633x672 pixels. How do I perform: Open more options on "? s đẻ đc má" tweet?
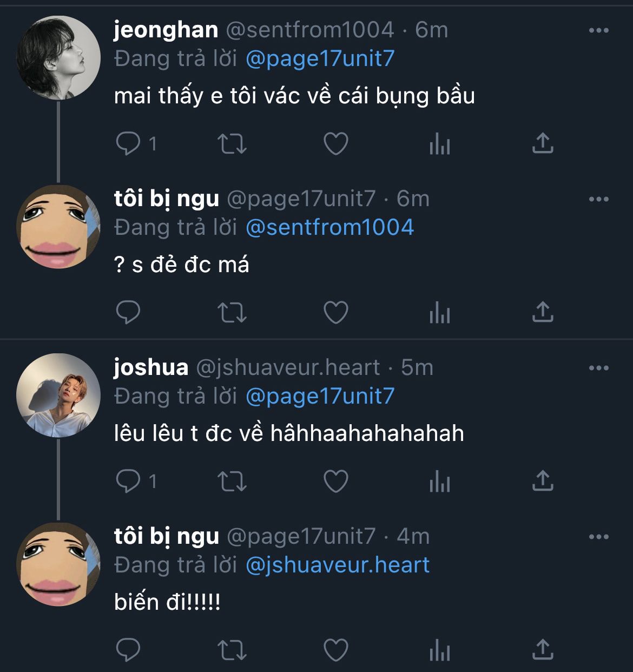[x=598, y=199]
